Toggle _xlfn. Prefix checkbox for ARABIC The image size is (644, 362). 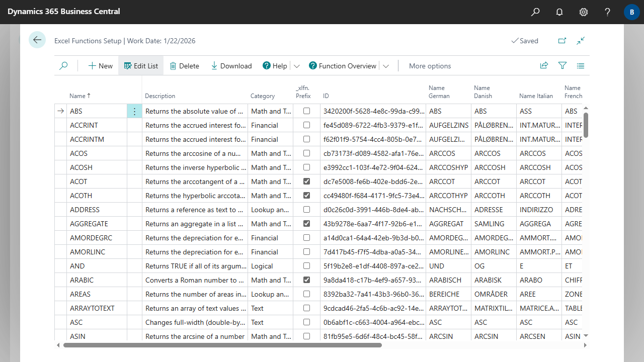(306, 280)
